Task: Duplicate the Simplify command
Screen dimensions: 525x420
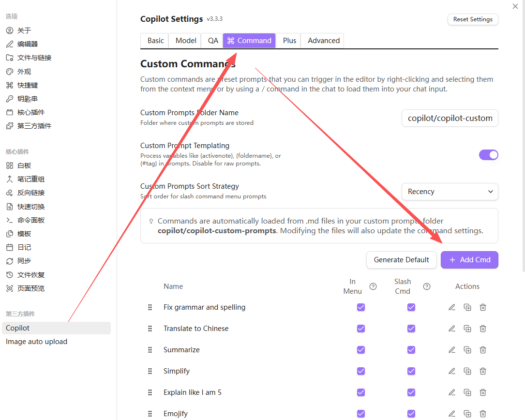Action: 467,371
